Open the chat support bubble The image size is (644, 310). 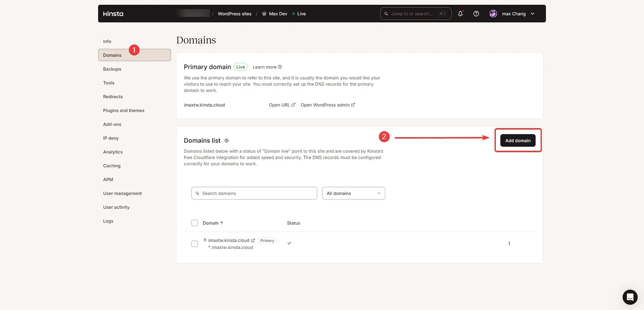tap(630, 297)
